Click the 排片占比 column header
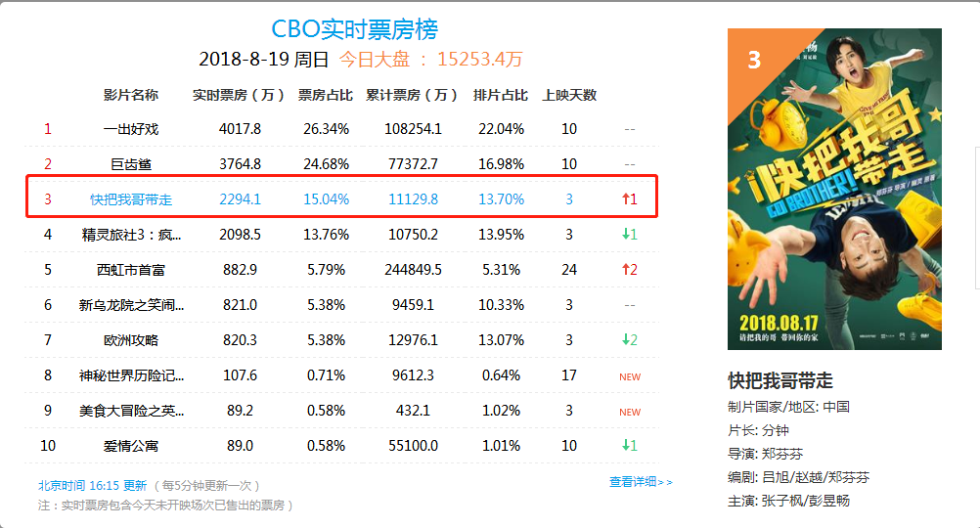Viewport: 980px width, 528px height. [500, 95]
